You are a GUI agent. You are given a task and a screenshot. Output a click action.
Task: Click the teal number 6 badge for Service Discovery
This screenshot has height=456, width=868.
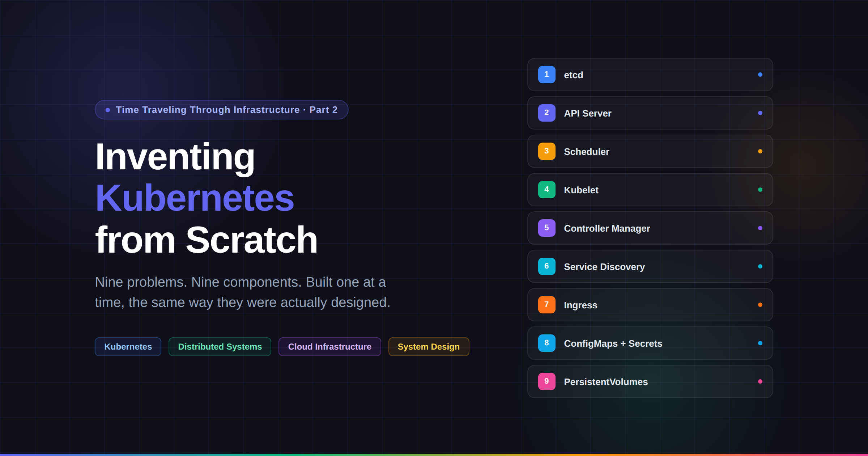[x=546, y=266]
